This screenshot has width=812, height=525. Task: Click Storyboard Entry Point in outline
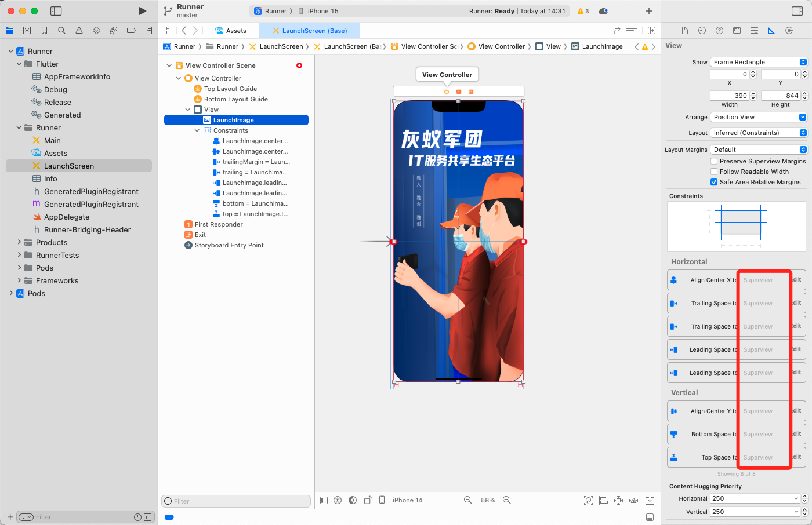(229, 245)
